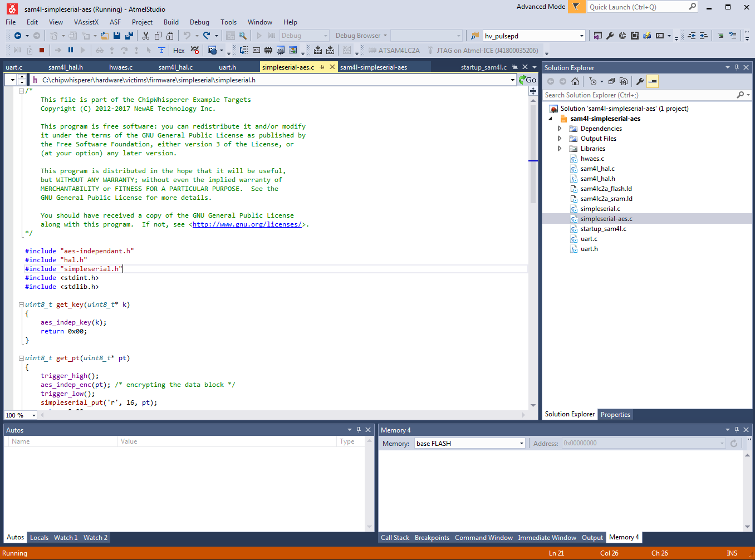Toggle auto-hide pin of Solution Explorer
755x560 pixels.
737,67
